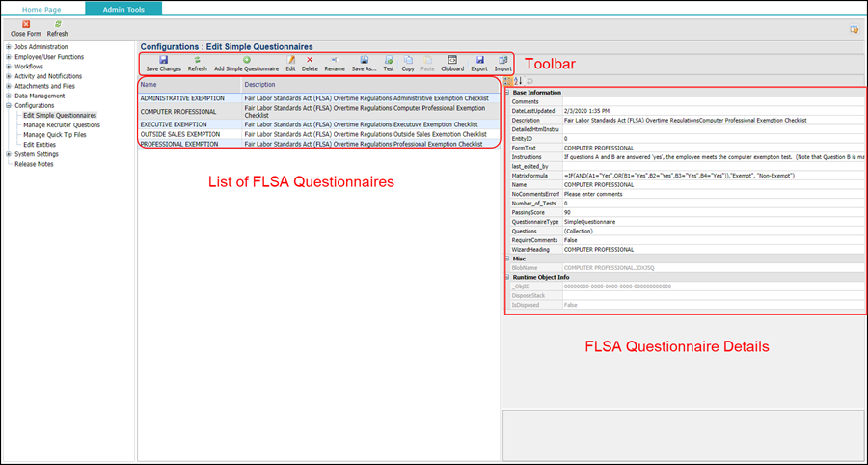Click the Close Form icon
Viewport: 868px width, 465px height.
coord(26,24)
